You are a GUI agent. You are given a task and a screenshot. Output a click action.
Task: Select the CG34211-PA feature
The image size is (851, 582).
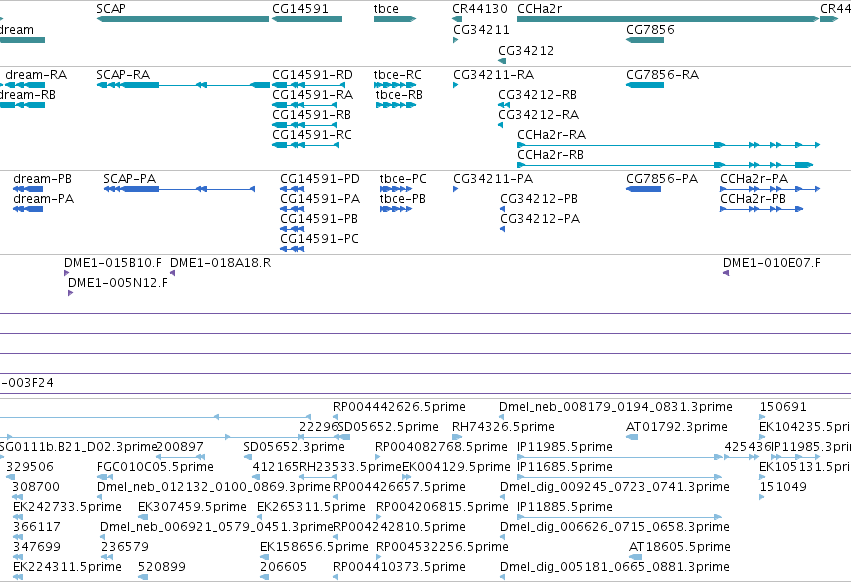[x=456, y=189]
